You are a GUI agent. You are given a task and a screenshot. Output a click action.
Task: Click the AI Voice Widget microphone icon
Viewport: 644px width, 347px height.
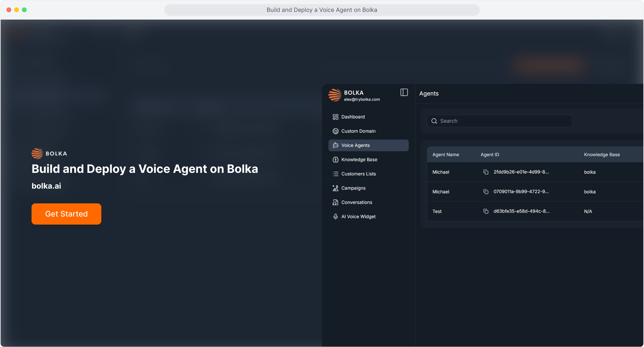point(336,216)
